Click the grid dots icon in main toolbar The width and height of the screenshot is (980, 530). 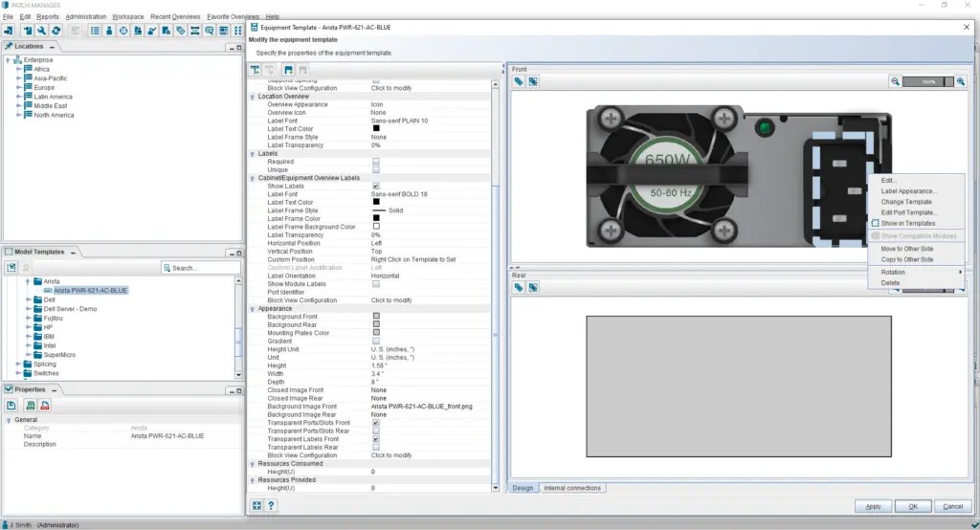point(238,30)
